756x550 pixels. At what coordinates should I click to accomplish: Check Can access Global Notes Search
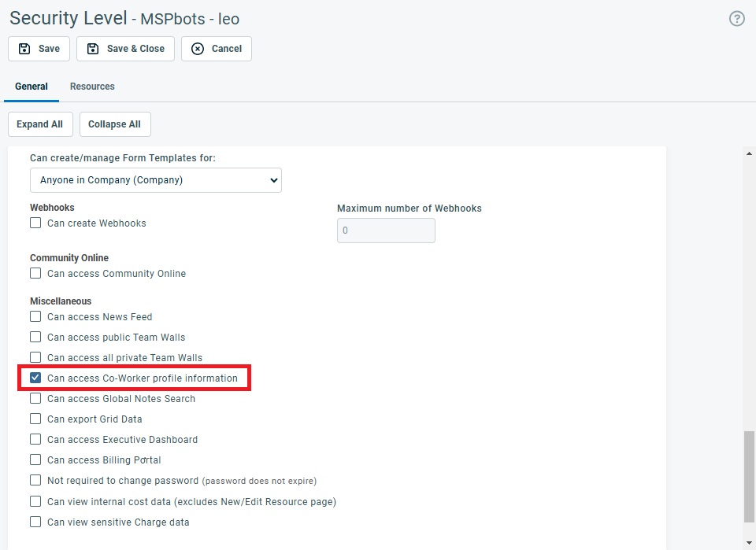(35, 398)
